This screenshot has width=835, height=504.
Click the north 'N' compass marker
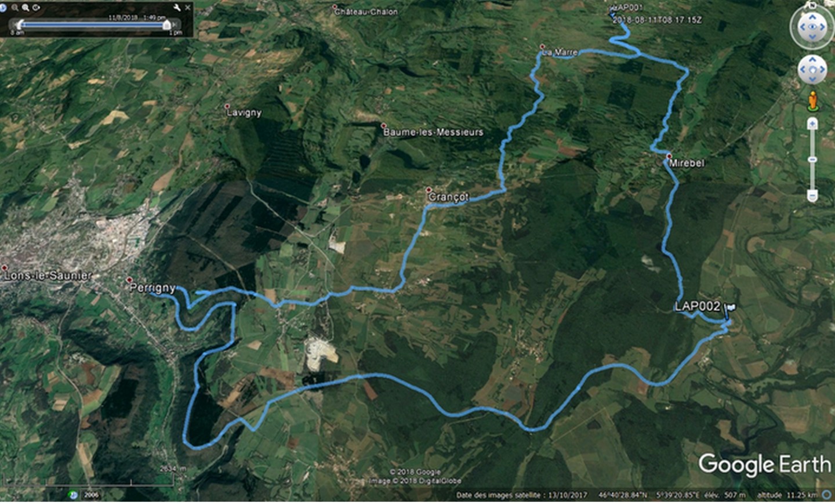coord(812,5)
